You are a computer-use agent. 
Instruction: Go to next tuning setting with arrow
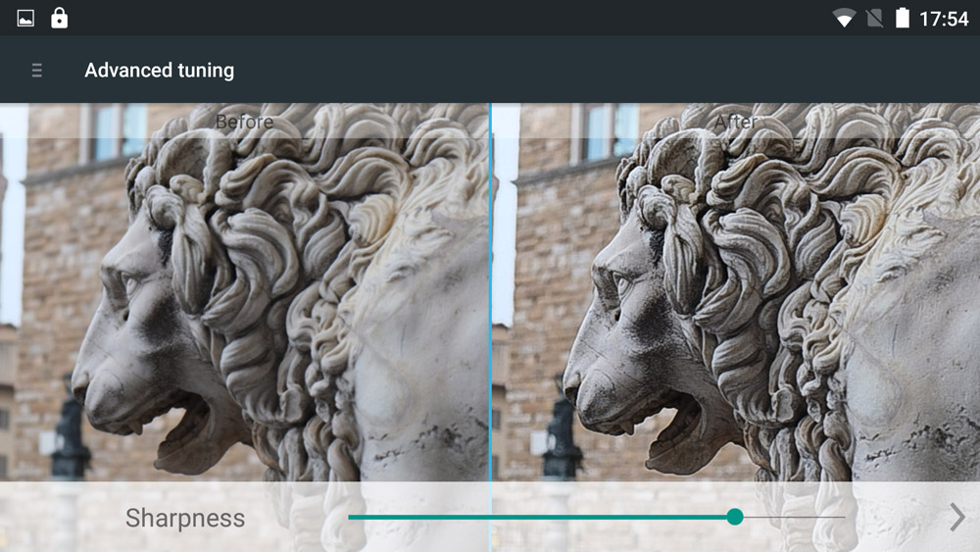pyautogui.click(x=956, y=517)
